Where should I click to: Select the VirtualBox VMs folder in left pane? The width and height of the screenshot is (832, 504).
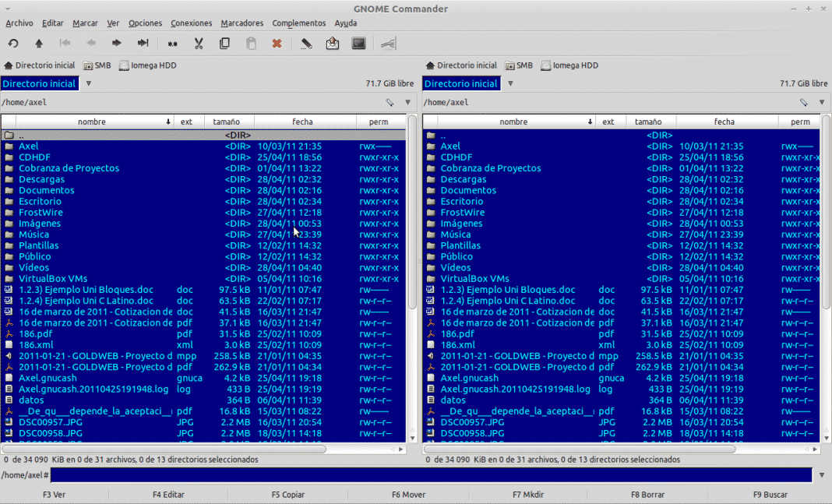coord(203,279)
